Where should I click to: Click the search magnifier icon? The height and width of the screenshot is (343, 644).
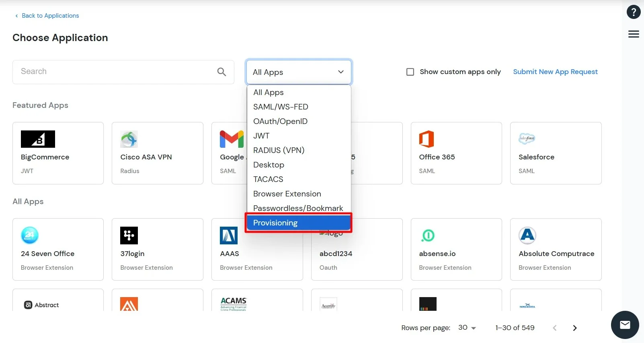tap(222, 72)
